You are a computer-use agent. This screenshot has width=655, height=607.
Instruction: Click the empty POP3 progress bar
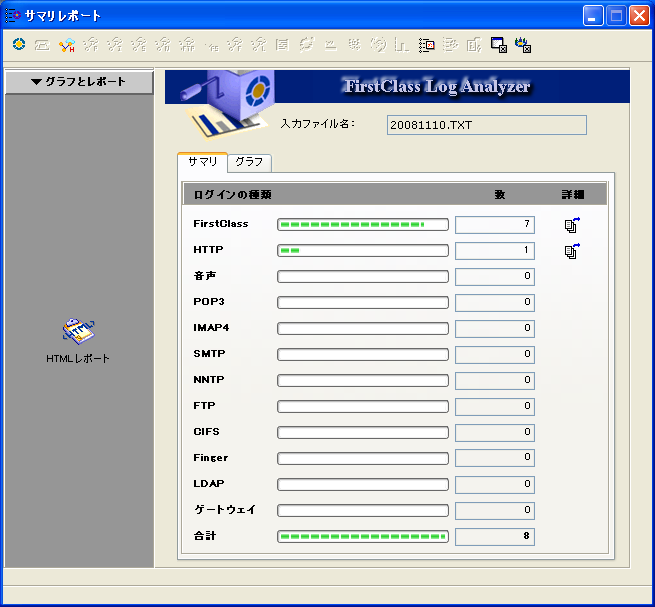coord(363,302)
